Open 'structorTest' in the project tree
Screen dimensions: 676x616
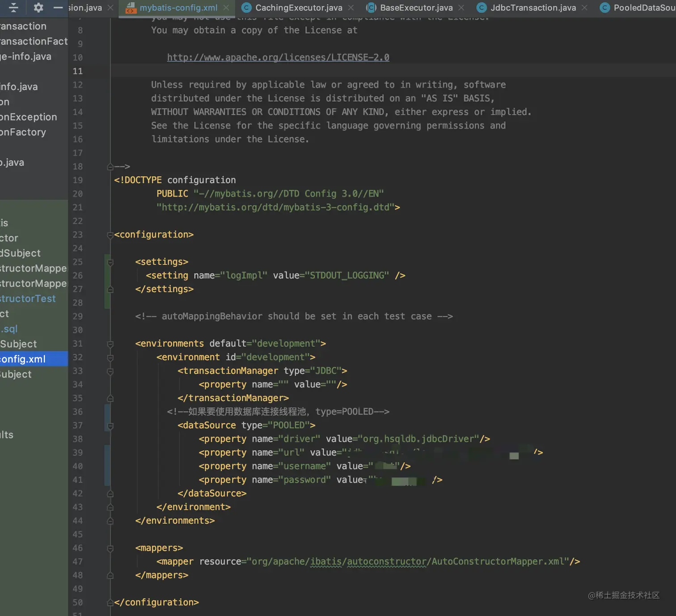[28, 298]
